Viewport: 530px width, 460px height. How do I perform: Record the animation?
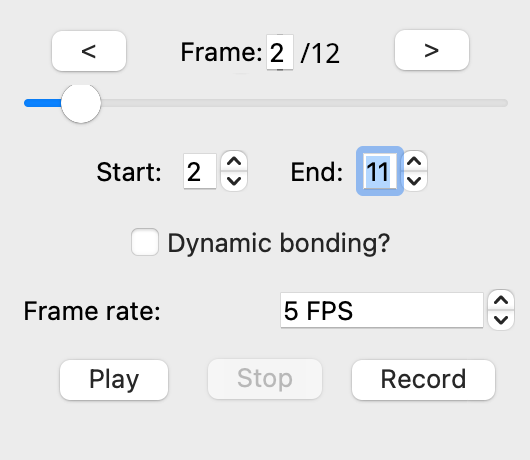(423, 380)
